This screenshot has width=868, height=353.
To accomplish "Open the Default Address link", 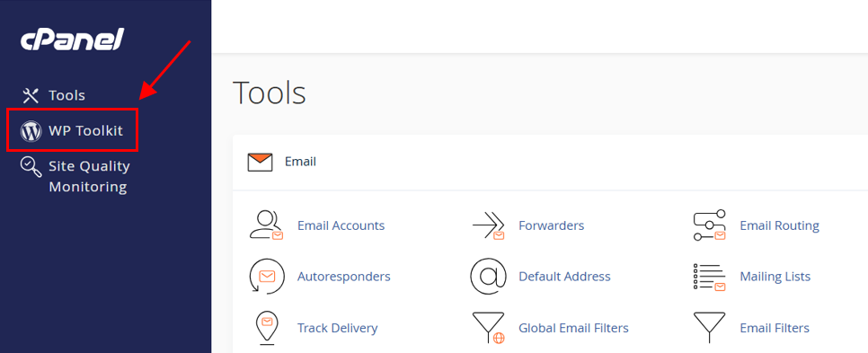I will point(564,276).
